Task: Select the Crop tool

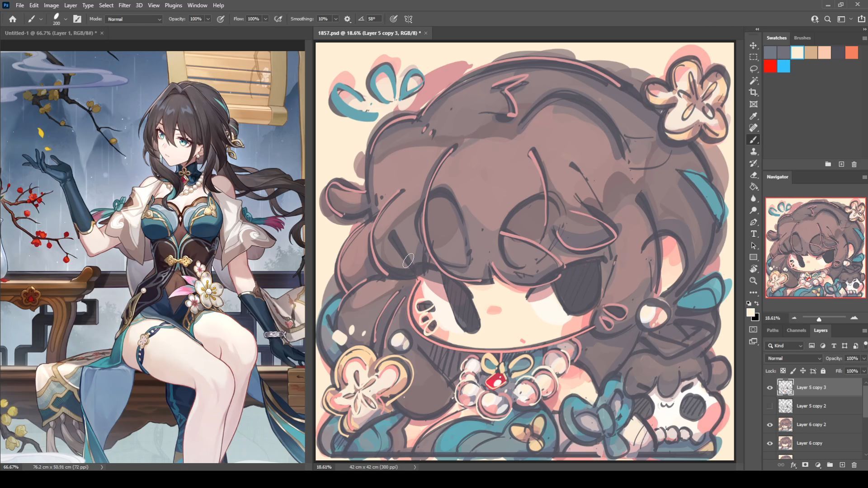Action: (753, 93)
